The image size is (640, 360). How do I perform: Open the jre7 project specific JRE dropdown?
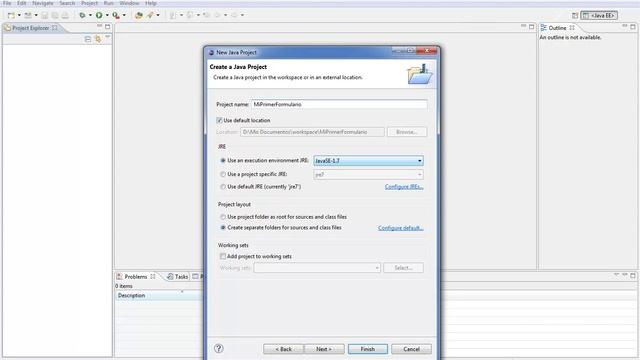point(368,175)
